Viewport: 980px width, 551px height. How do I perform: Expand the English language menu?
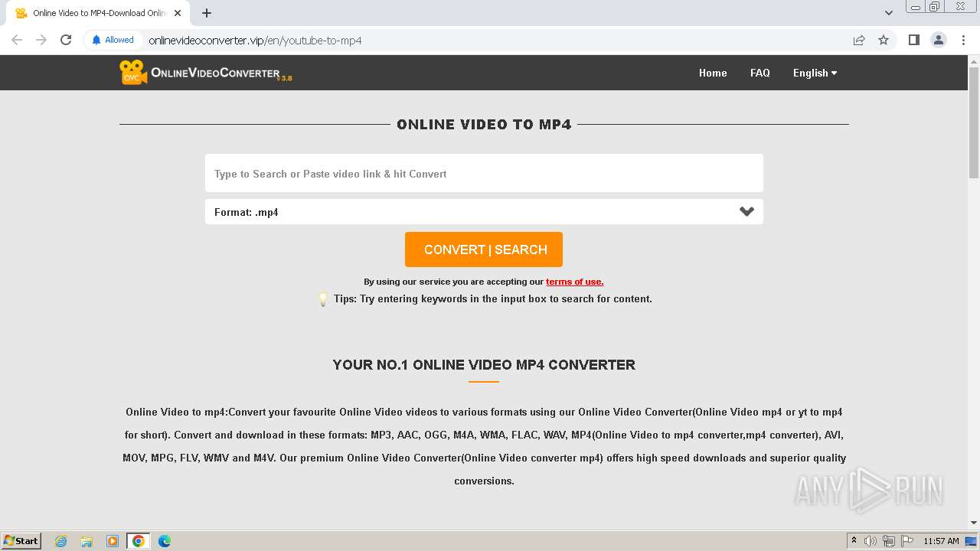pos(815,73)
